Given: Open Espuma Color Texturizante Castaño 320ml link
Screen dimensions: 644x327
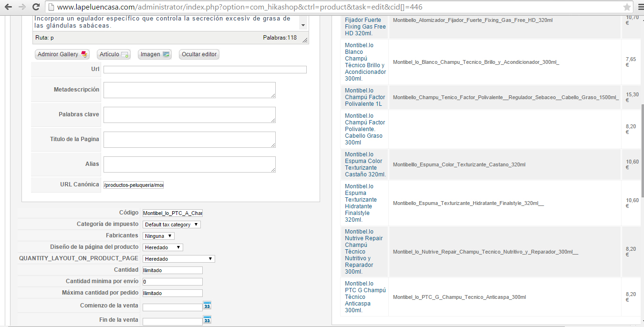Looking at the screenshot, I should 365,164.
